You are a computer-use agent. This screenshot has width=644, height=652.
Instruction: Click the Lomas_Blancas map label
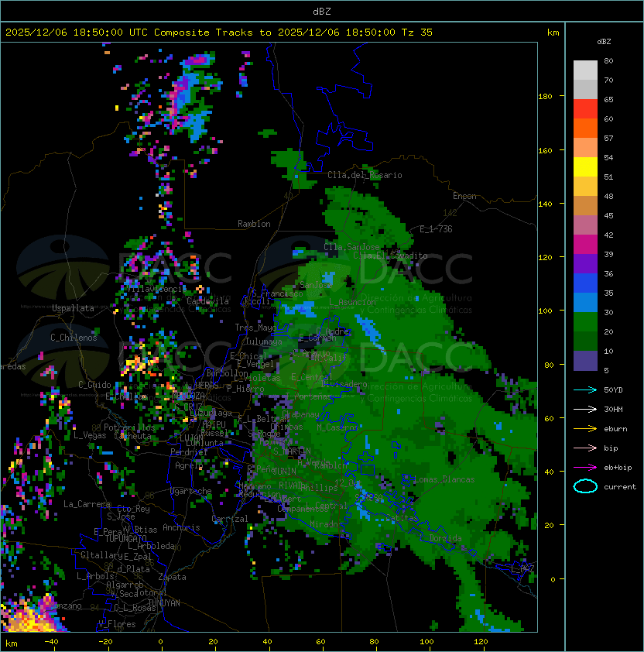tap(444, 479)
